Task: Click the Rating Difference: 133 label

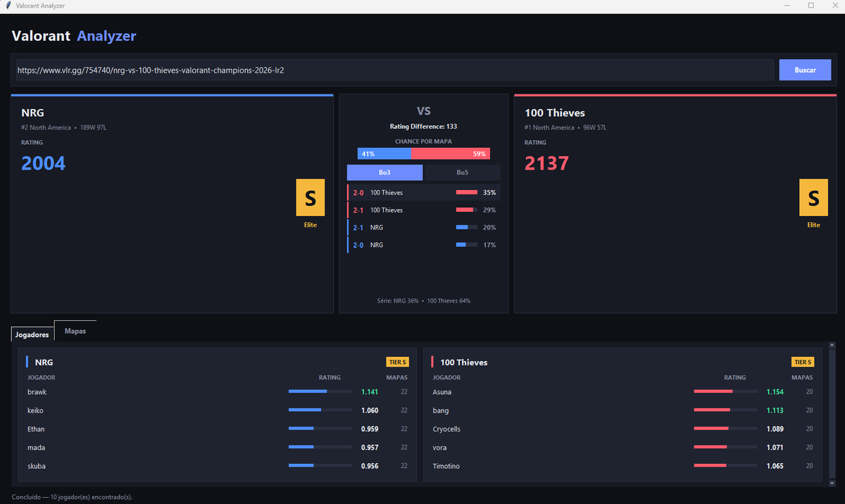Action: tap(424, 127)
